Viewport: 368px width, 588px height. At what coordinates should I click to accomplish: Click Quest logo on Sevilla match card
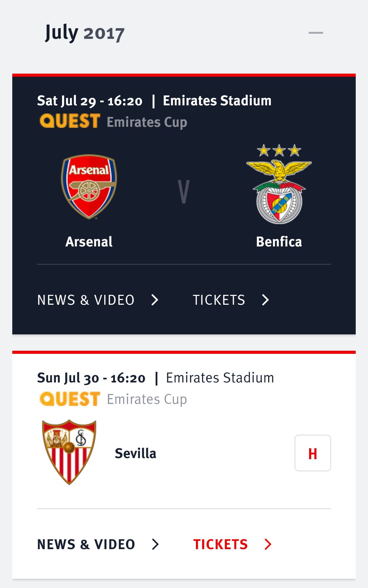[70, 399]
